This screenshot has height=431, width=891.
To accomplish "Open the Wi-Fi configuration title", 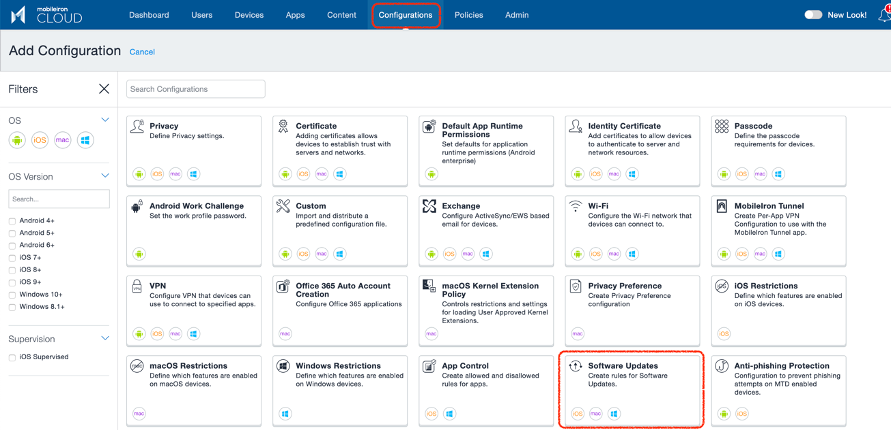I will pos(598,206).
